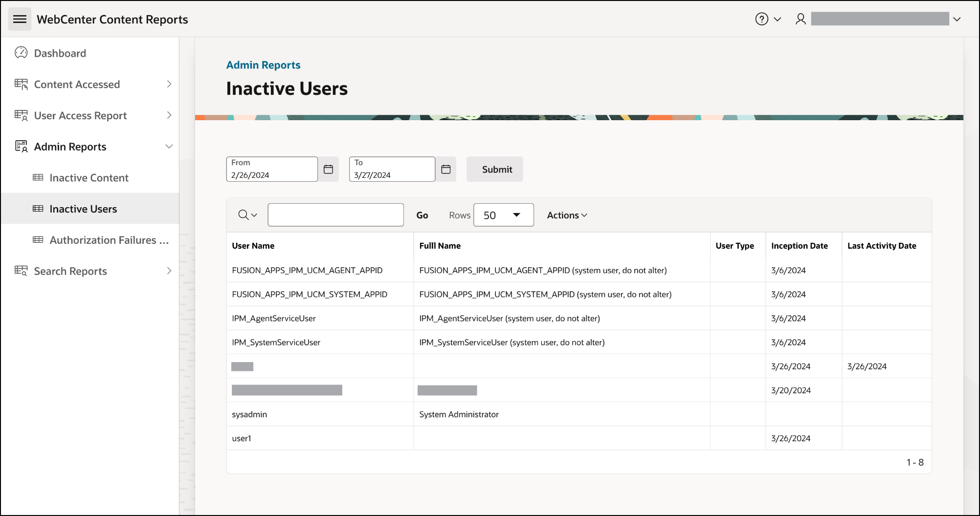This screenshot has height=516, width=980.
Task: Expand the Search Reports chevron
Action: 169,271
